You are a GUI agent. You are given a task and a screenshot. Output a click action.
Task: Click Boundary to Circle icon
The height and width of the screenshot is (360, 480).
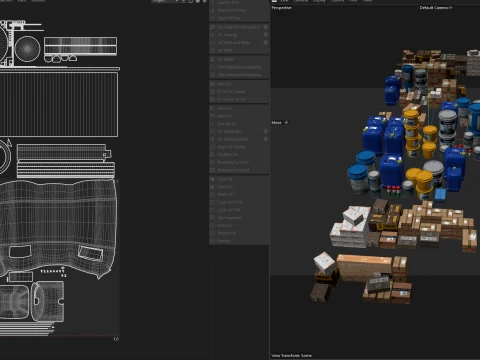(x=213, y=162)
